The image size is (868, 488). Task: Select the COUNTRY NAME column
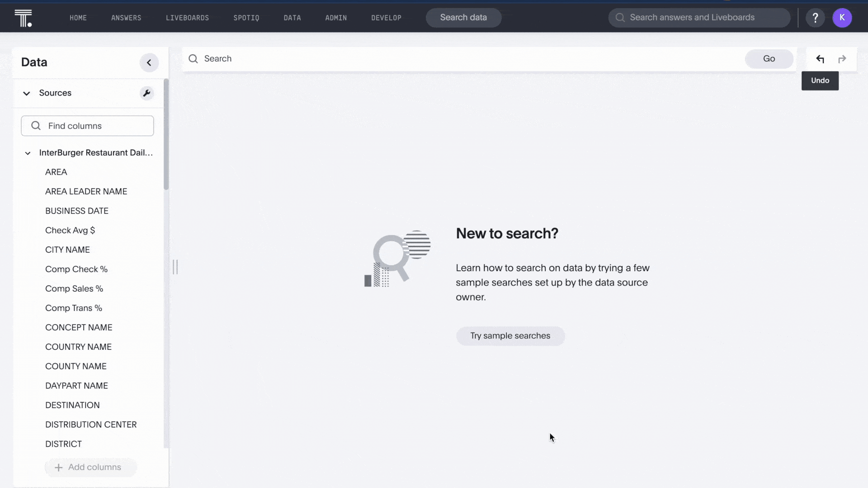[78, 347]
